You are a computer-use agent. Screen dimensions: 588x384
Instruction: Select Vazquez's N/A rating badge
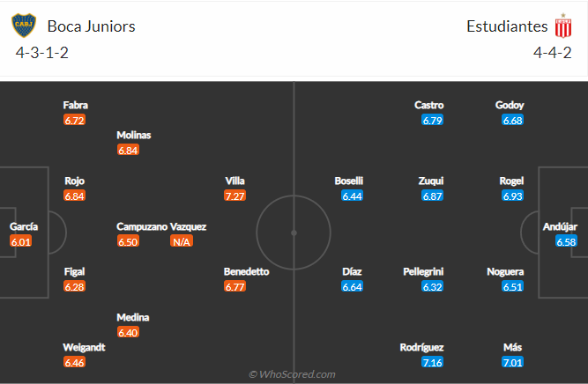click(x=182, y=241)
